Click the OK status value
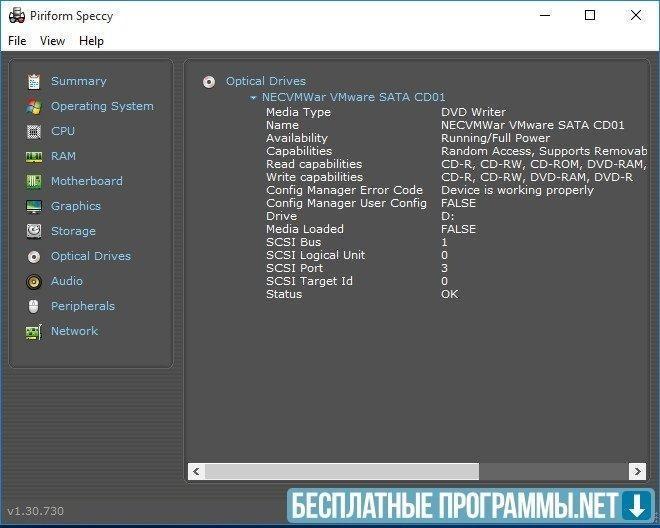 pos(450,294)
